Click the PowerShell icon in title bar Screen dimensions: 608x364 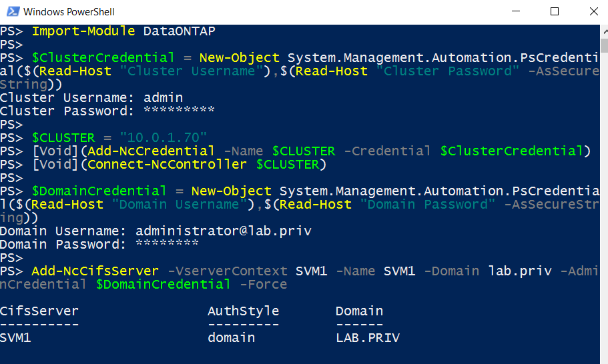click(13, 11)
